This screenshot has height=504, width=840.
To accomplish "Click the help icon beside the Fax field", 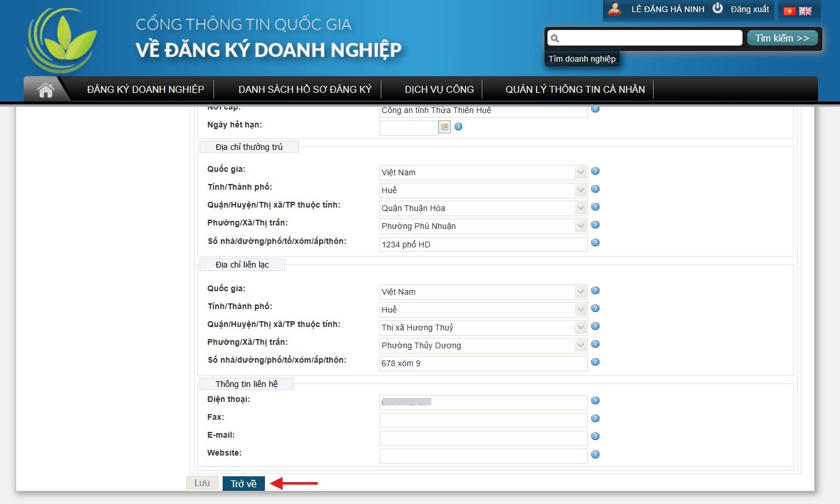I will click(595, 419).
